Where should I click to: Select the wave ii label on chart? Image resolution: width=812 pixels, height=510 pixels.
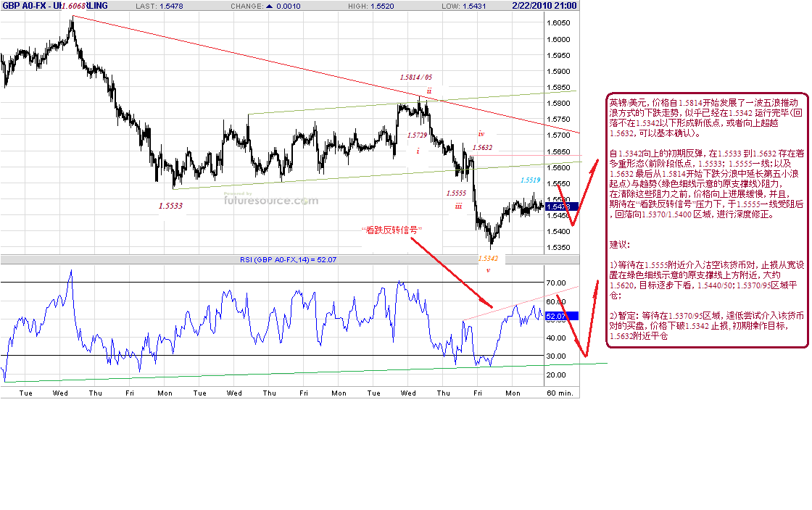tap(428, 91)
